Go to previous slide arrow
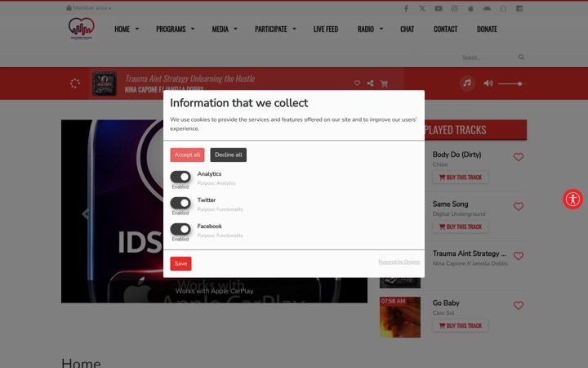 point(85,213)
